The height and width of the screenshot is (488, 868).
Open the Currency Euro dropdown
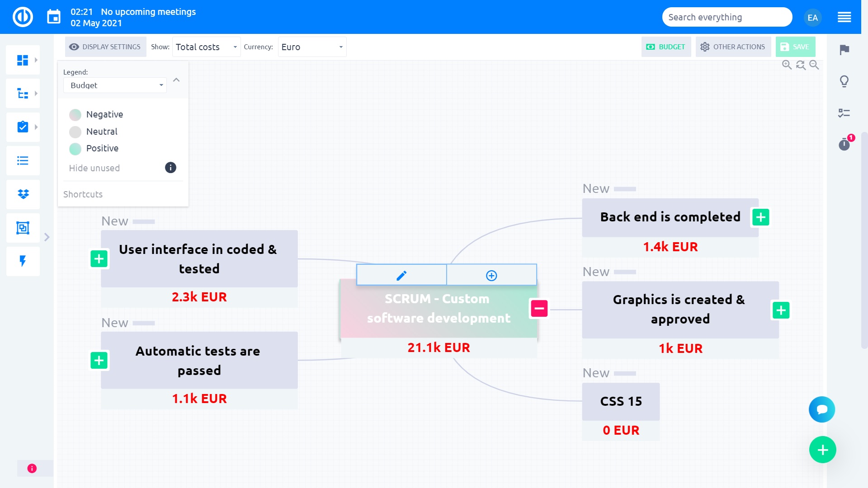click(311, 47)
